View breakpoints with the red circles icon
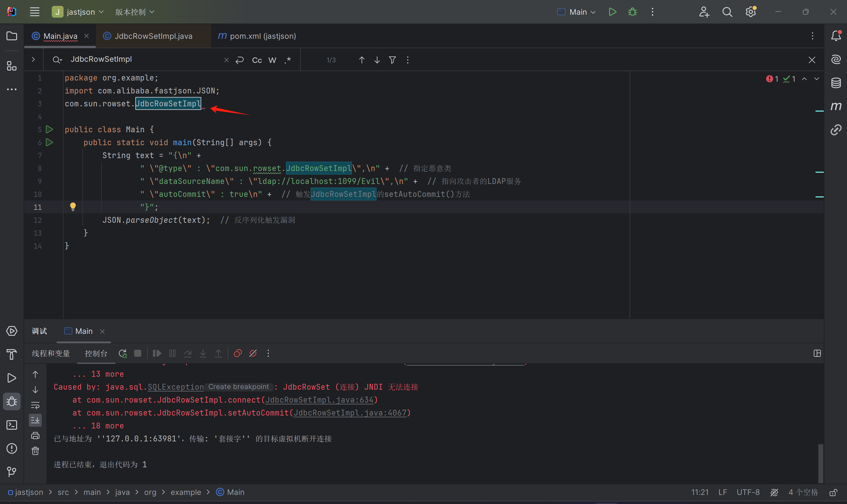Viewport: 847px width, 504px height. (x=238, y=353)
